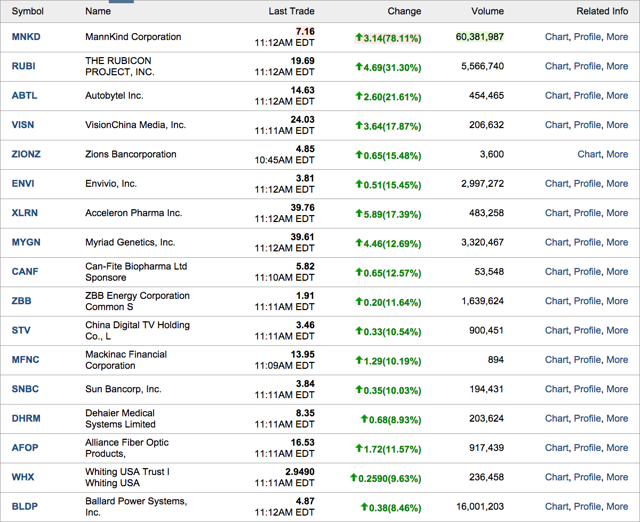View the Chart for WHX
The height and width of the screenshot is (522, 640).
(x=557, y=478)
